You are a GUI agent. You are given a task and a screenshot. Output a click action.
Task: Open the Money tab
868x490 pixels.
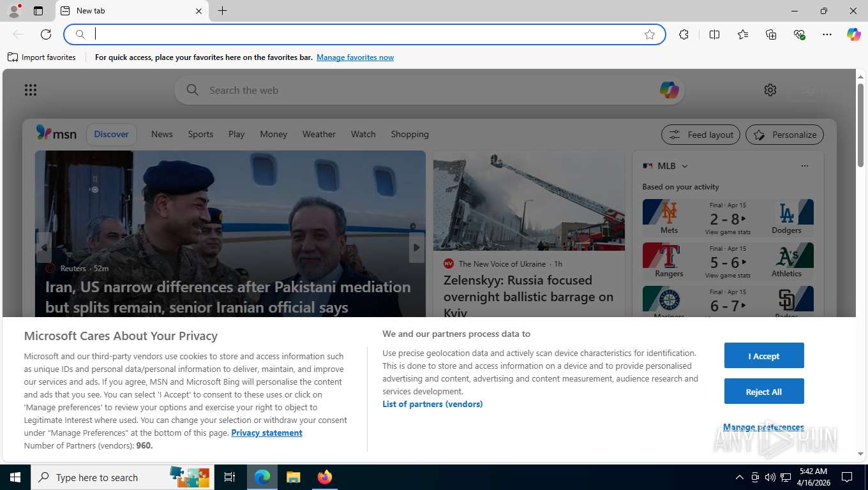point(273,134)
